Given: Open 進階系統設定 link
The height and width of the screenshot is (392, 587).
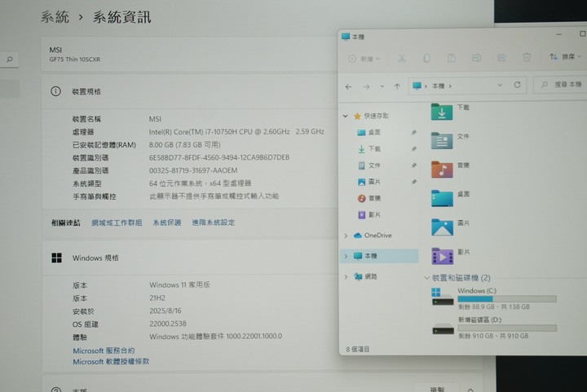Looking at the screenshot, I should tap(214, 222).
